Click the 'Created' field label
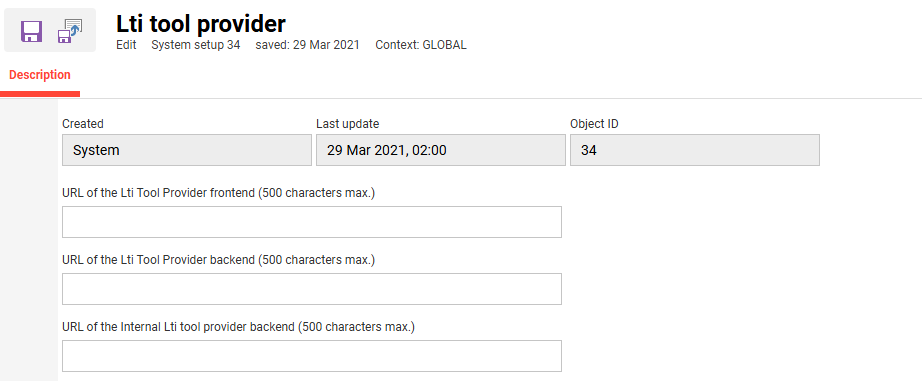 pyautogui.click(x=83, y=124)
